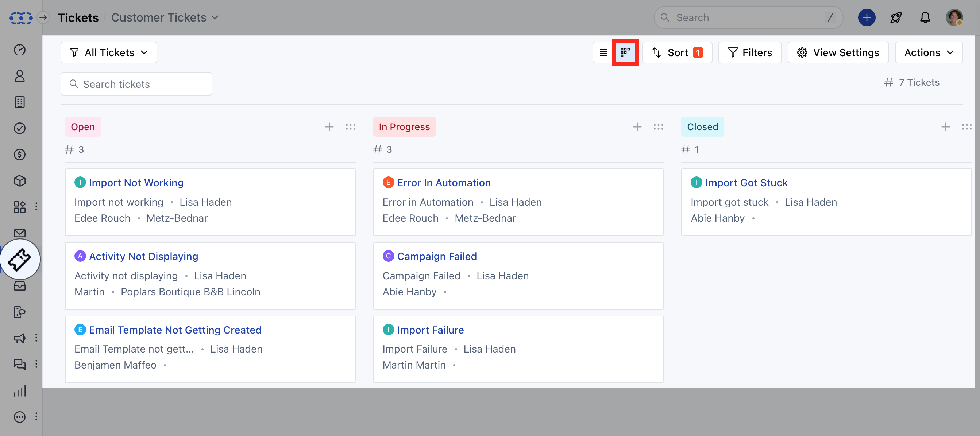Open Email Template Not Getting Created ticket
This screenshot has height=436, width=980.
(175, 330)
